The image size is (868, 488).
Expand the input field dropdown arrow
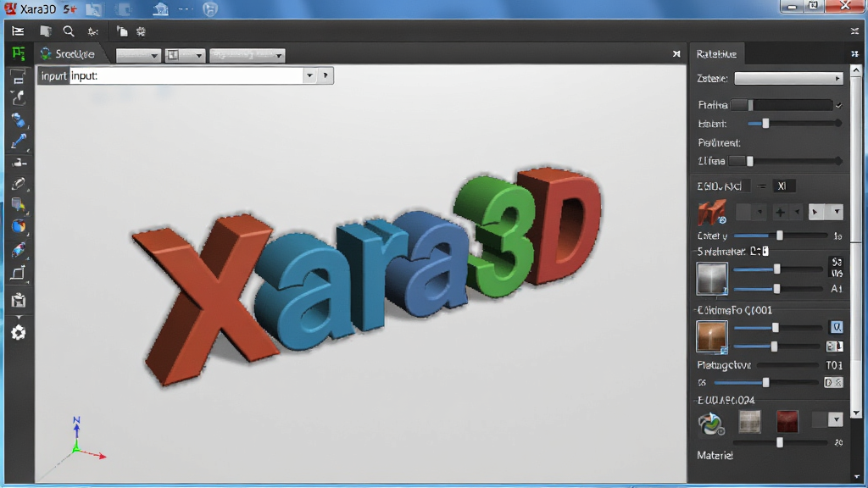point(309,75)
